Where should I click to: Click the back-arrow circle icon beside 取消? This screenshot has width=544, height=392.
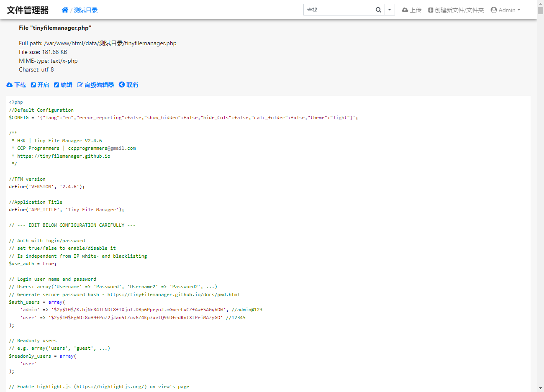point(122,85)
